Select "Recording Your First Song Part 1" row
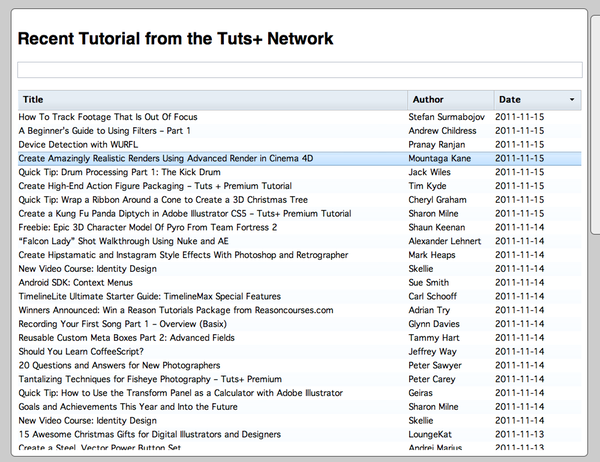 [300, 324]
